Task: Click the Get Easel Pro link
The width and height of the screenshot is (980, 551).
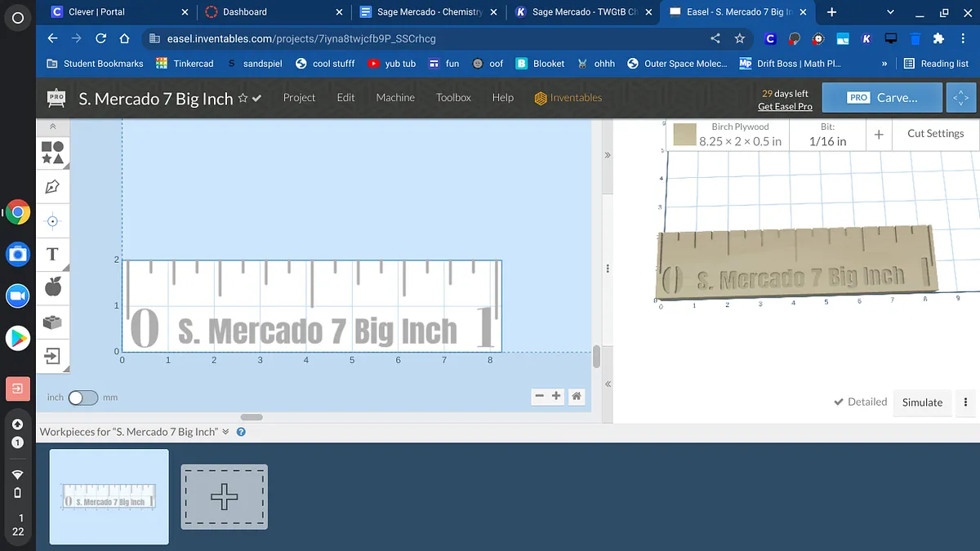Action: point(785,106)
